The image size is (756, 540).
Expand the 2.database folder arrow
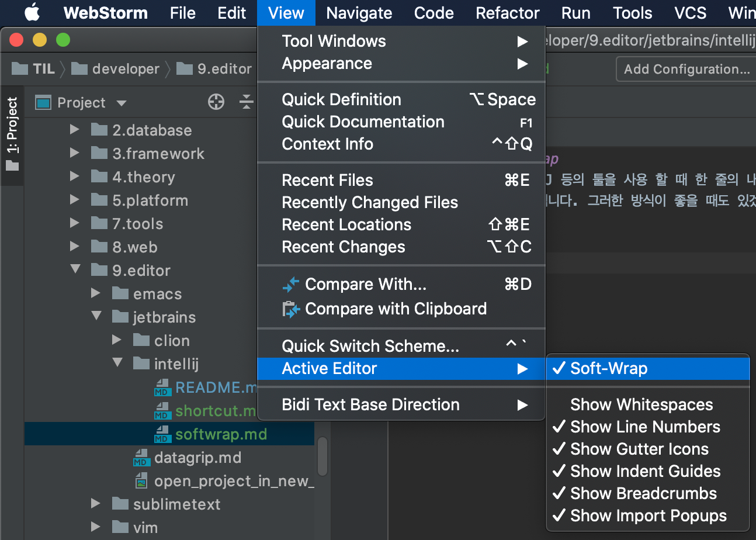pyautogui.click(x=74, y=130)
